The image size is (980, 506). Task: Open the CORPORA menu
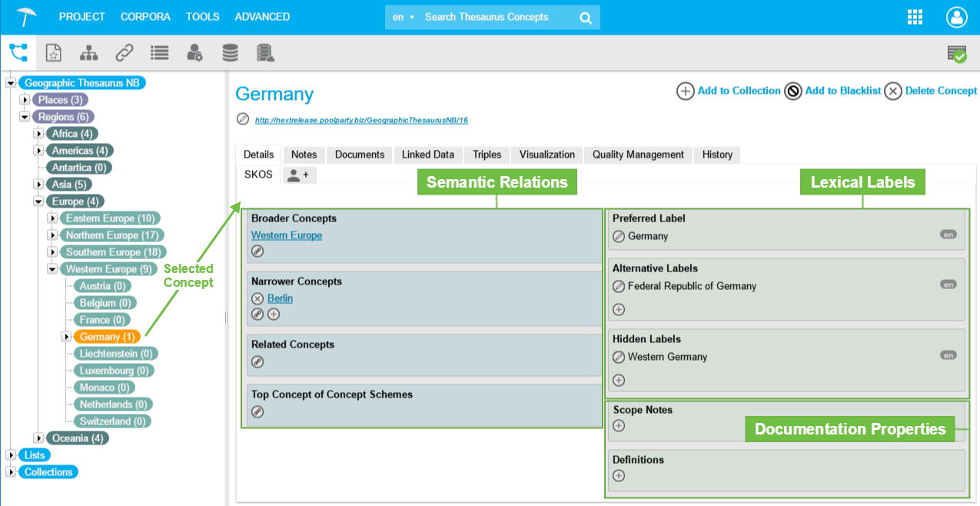[145, 17]
